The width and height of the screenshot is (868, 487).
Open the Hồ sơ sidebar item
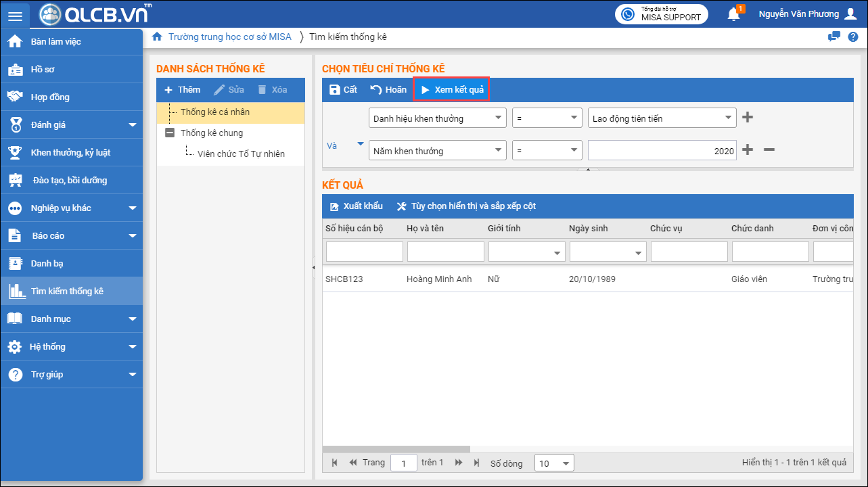point(43,69)
